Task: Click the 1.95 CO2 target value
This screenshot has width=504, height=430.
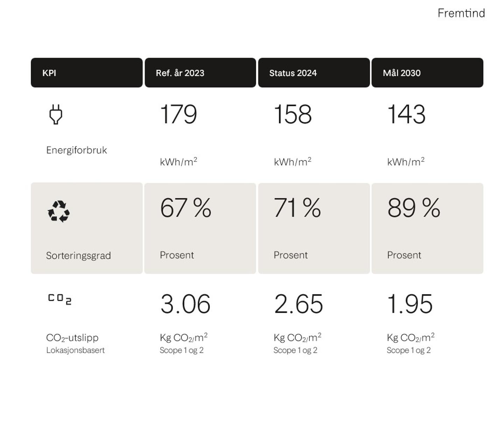Action: click(x=410, y=304)
